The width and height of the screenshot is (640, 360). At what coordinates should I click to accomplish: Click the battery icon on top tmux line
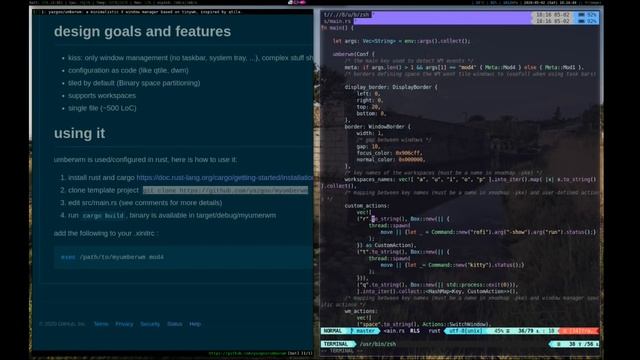[581, 15]
